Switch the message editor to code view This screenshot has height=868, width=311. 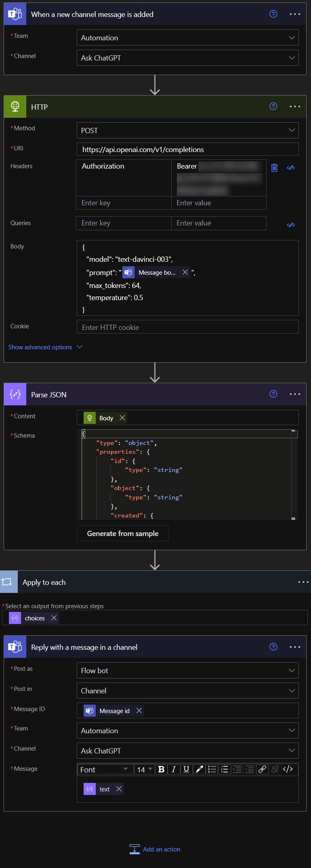288,769
